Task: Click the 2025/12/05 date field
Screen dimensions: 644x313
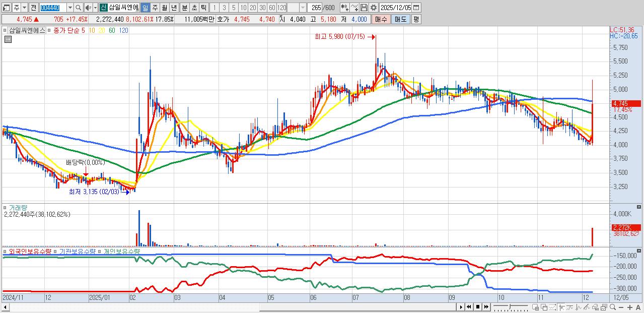Action: coord(395,8)
